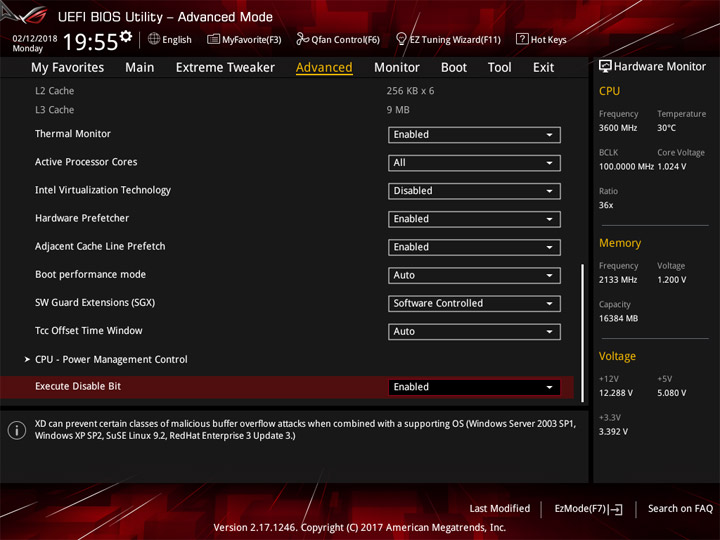Select the Hardware Prefetcher label
The height and width of the screenshot is (540, 720).
82,218
